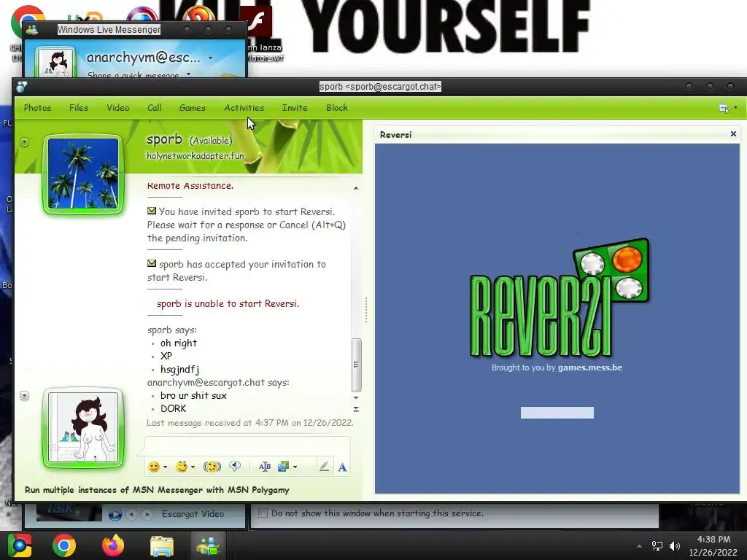Expand the winks dropdown arrow
Screen dimensions: 747x560
[x=193, y=467]
